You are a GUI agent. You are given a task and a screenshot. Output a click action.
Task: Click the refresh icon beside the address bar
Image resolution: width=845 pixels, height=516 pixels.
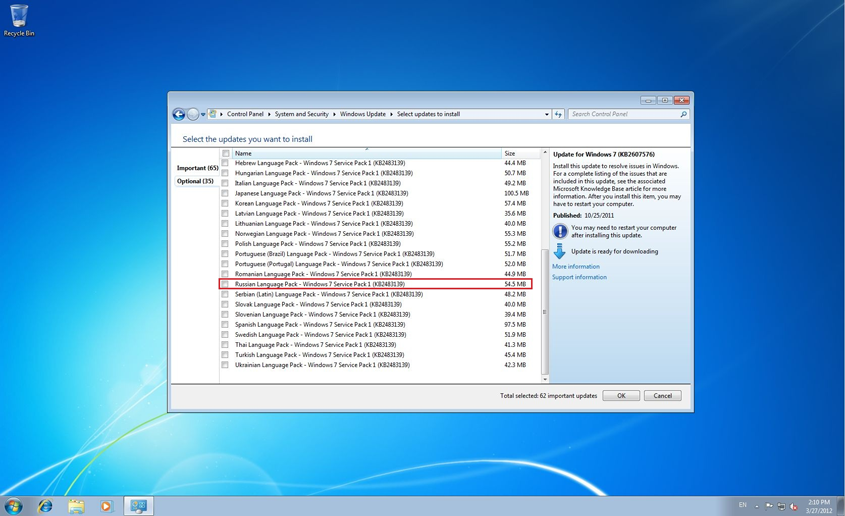[558, 114]
